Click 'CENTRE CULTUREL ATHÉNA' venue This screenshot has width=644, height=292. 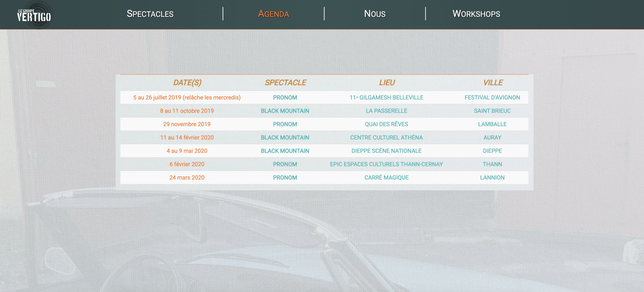point(386,137)
